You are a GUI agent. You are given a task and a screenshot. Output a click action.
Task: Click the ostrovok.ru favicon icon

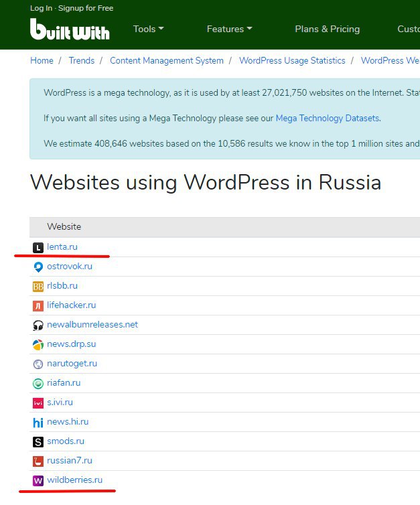pyautogui.click(x=38, y=267)
